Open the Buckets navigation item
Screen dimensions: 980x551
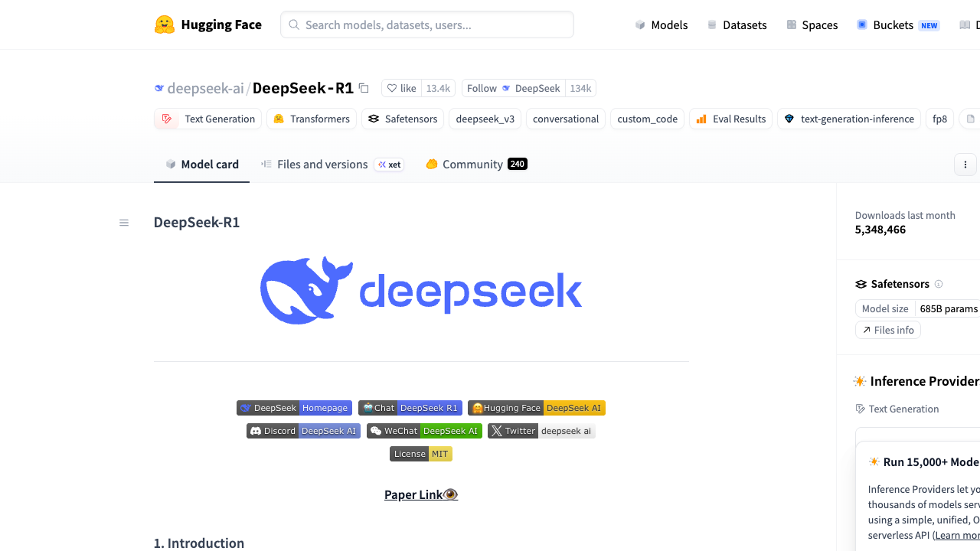tap(897, 24)
